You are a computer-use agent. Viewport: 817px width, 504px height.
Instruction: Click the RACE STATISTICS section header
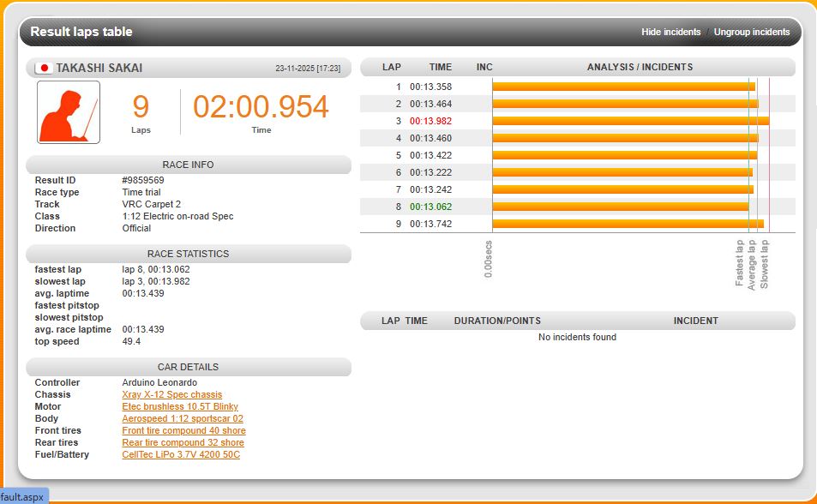188,254
